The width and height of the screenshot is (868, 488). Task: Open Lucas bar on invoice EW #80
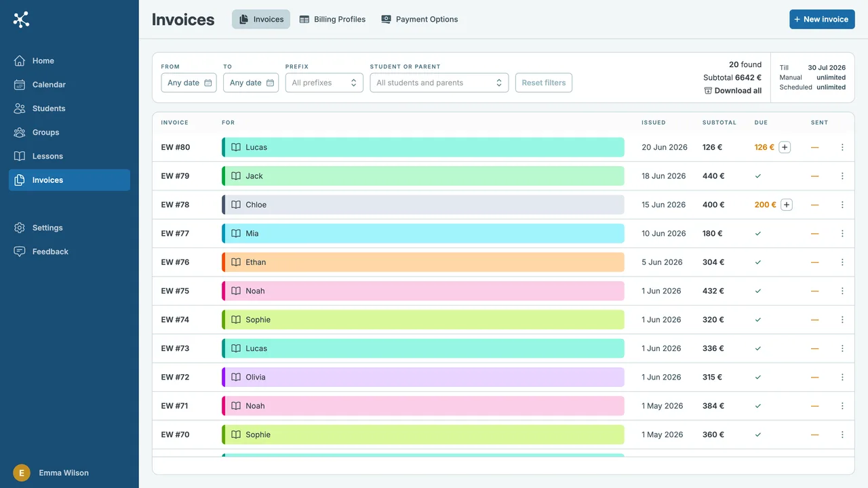[423, 147]
